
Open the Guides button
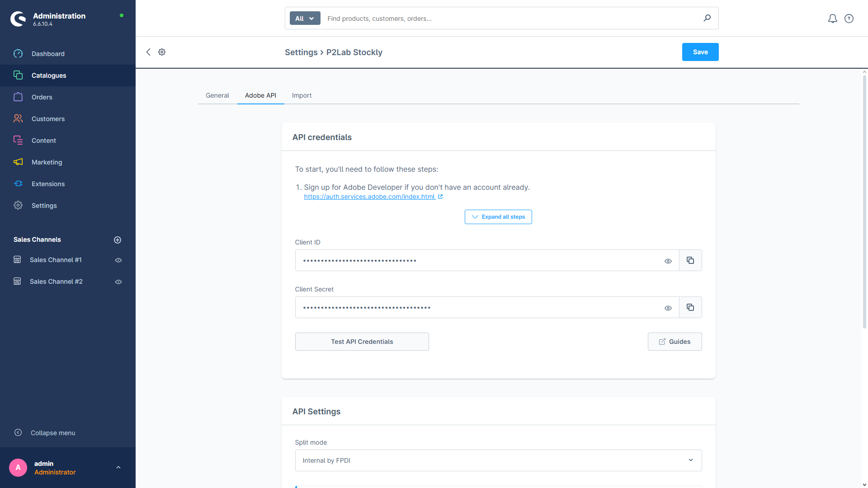click(675, 342)
